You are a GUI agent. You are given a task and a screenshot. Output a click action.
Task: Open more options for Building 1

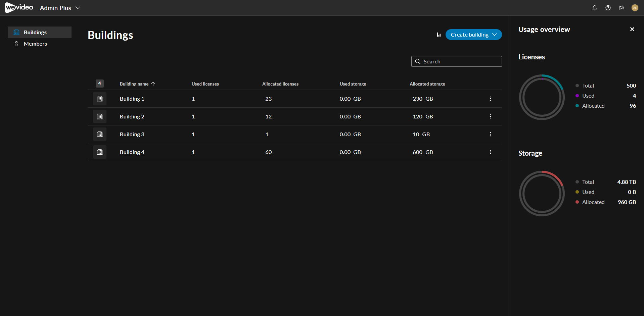point(490,99)
